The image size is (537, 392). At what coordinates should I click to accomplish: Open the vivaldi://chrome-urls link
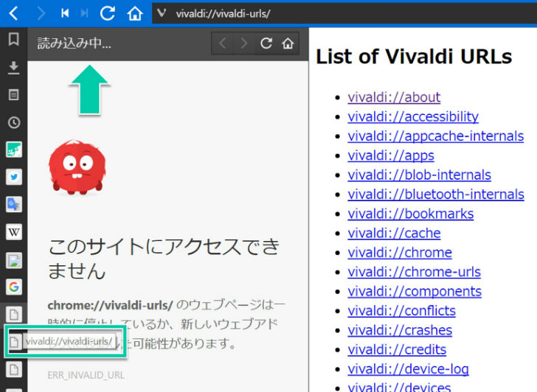(414, 273)
